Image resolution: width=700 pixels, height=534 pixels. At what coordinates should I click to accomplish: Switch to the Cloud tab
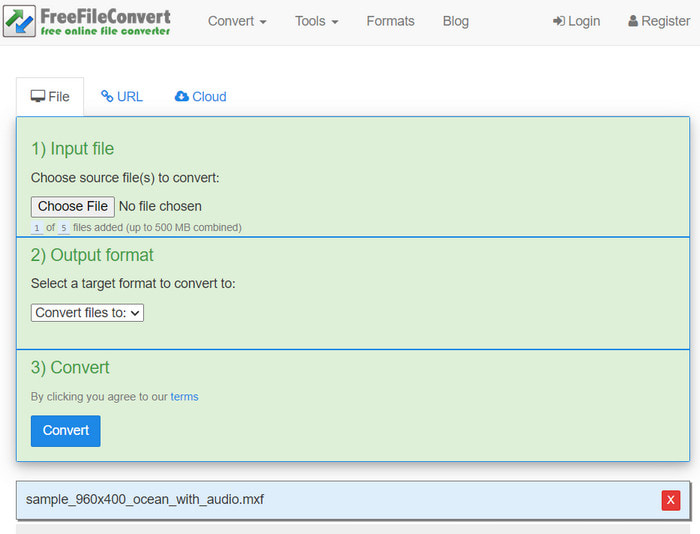pos(200,96)
